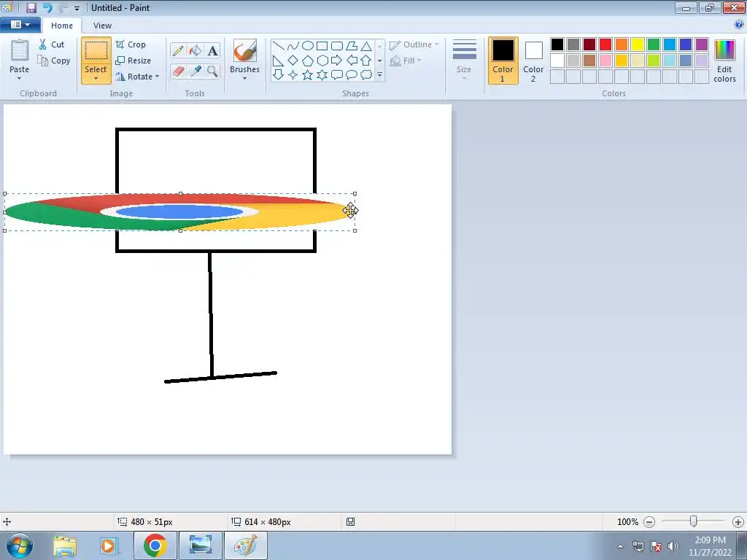Select the Line shape
747x560 pixels.
(278, 46)
